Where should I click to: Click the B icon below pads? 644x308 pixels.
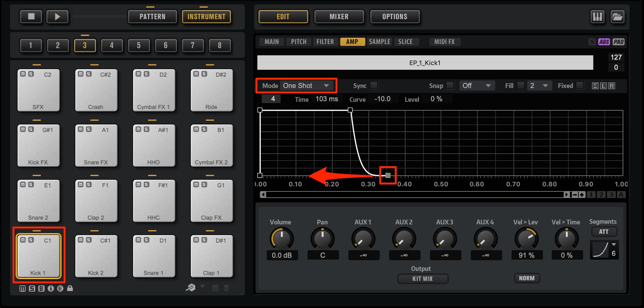pyautogui.click(x=41, y=289)
